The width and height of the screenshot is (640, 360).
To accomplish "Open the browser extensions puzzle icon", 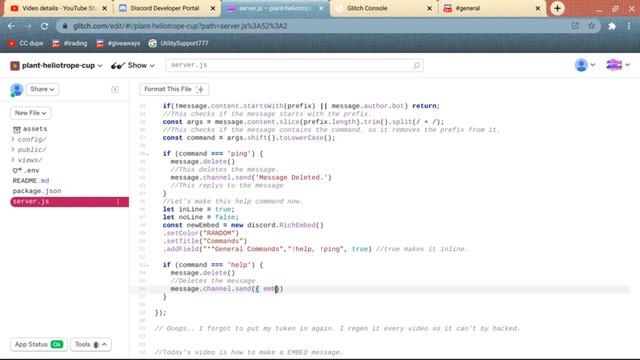I will point(612,26).
